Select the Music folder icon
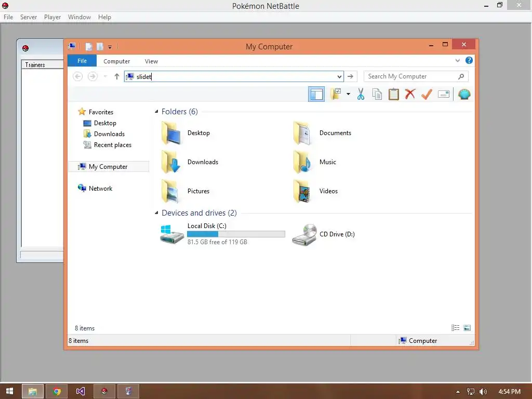532x399 pixels. coord(302,162)
